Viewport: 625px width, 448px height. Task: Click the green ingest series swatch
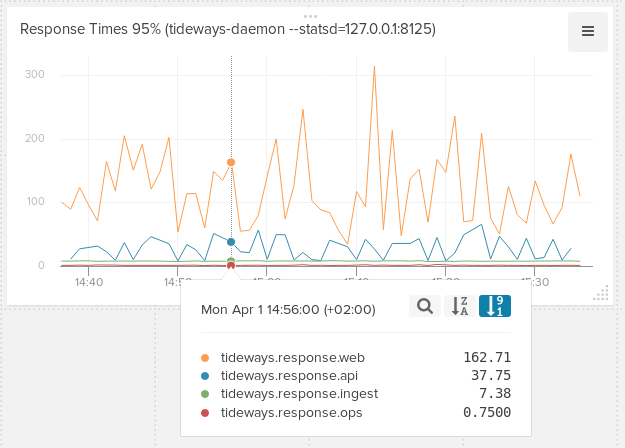point(205,394)
